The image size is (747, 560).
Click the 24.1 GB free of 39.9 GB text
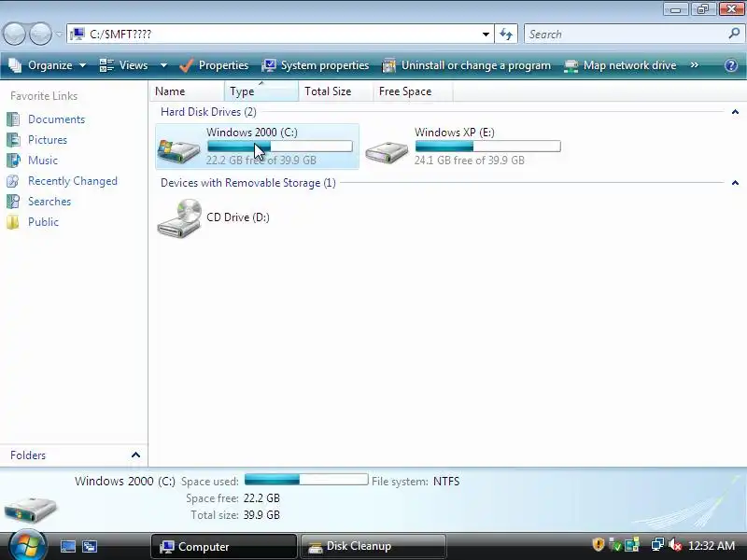click(470, 161)
